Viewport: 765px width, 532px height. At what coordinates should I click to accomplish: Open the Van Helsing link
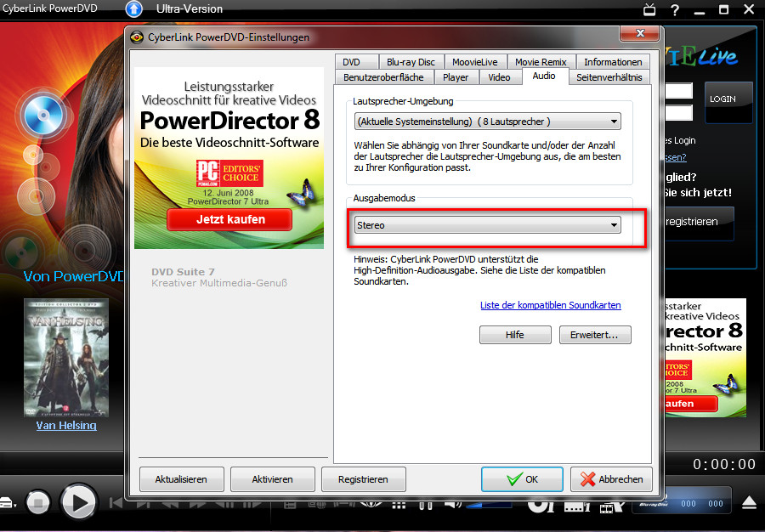(66, 425)
